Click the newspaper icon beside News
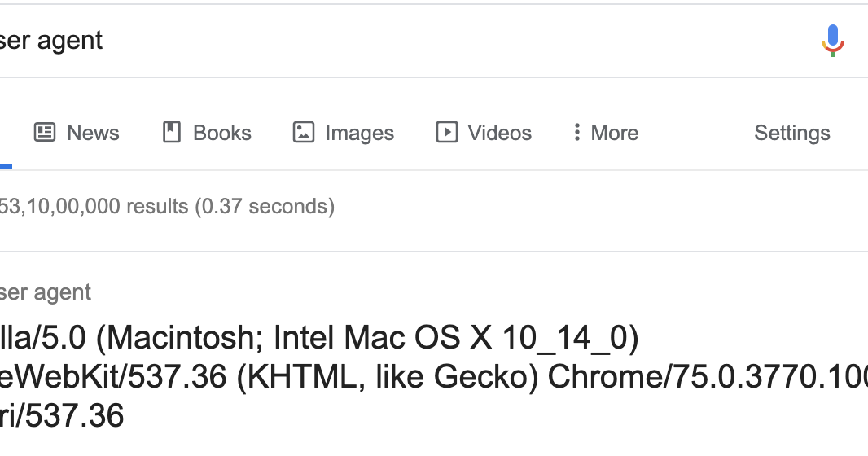The image size is (868, 456). [x=45, y=133]
